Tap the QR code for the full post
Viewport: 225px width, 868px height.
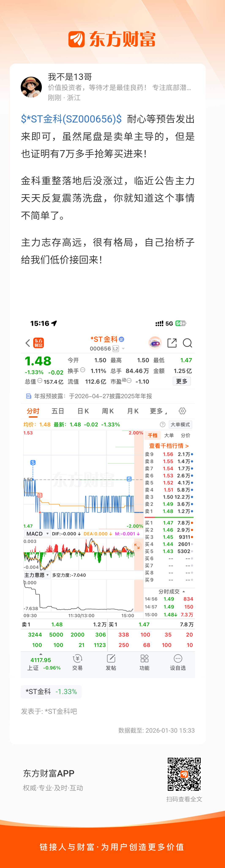[184, 774]
